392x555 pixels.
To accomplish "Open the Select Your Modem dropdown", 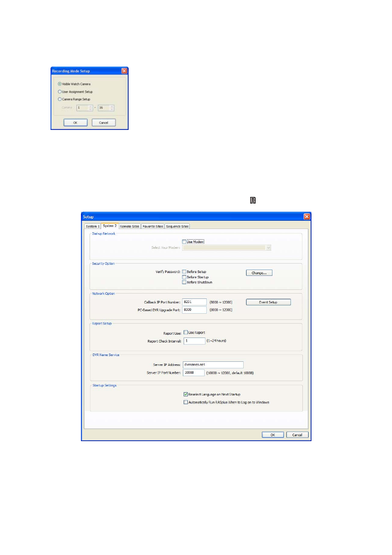I will tap(227, 248).
